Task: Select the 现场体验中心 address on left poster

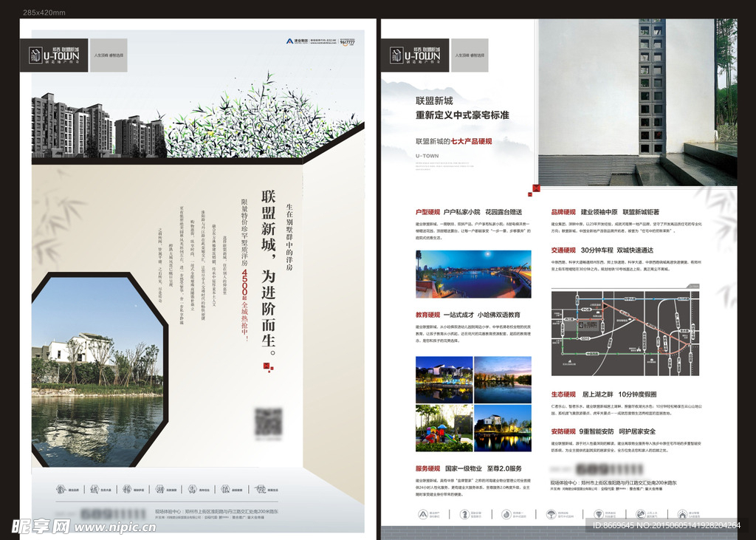Action: click(x=216, y=511)
